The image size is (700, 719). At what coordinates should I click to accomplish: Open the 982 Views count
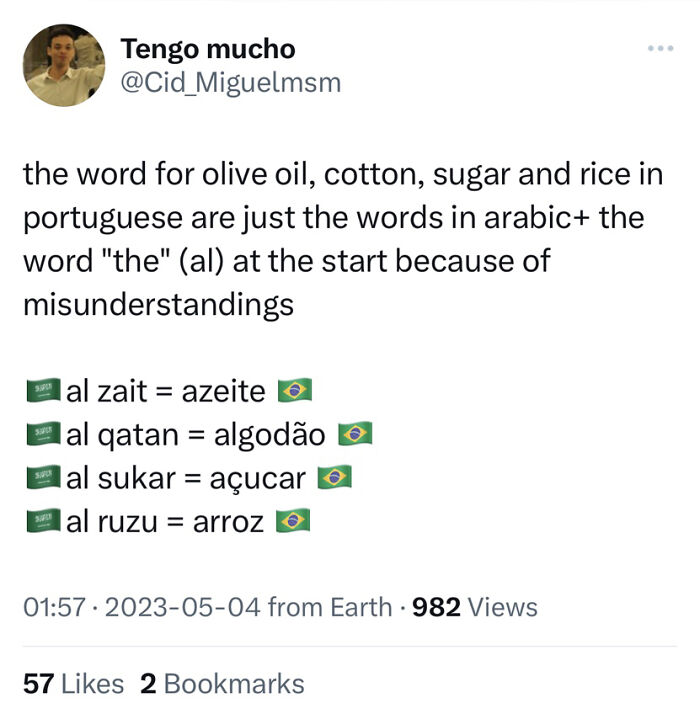coord(475,607)
